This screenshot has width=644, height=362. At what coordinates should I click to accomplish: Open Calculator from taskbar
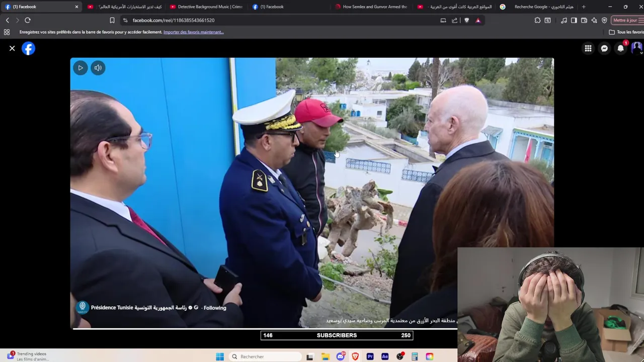point(415,356)
